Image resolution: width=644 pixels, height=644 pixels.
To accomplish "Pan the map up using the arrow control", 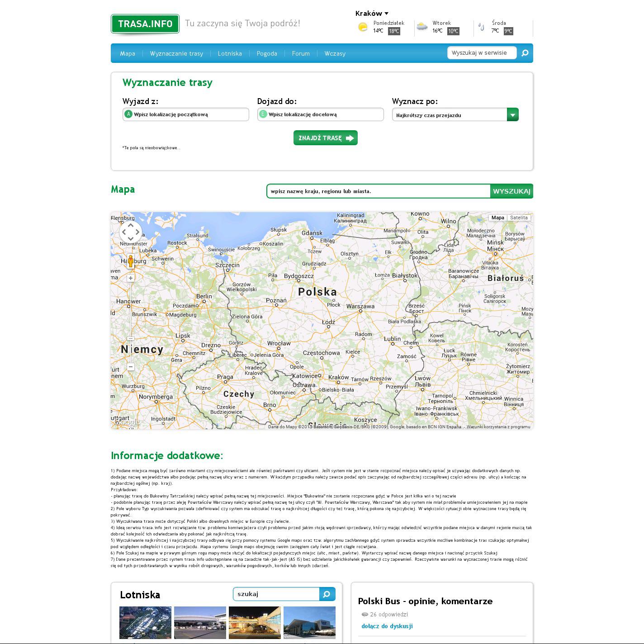I will [x=131, y=225].
